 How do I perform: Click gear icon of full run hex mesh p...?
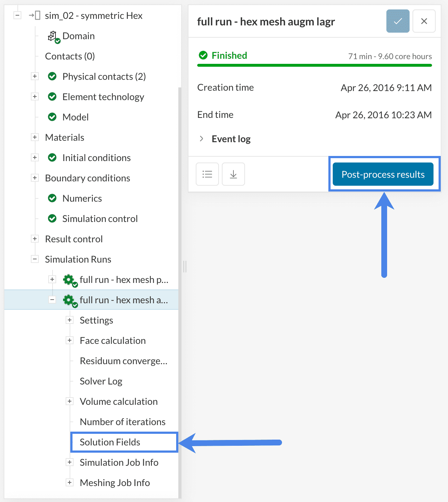pyautogui.click(x=69, y=280)
